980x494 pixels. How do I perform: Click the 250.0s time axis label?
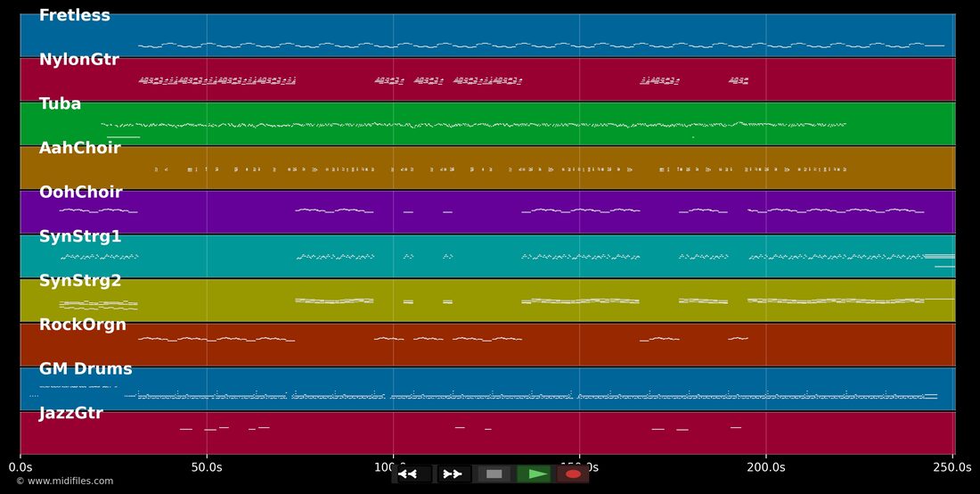coord(952,467)
